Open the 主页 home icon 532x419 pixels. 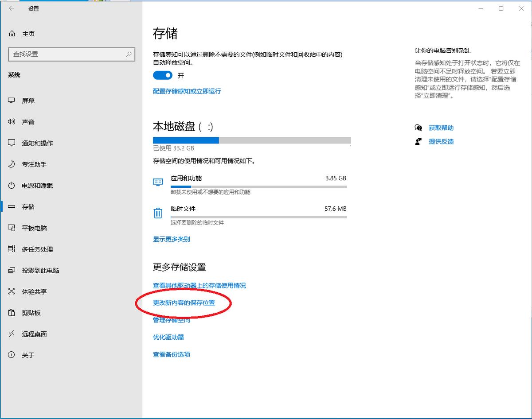tap(12, 33)
